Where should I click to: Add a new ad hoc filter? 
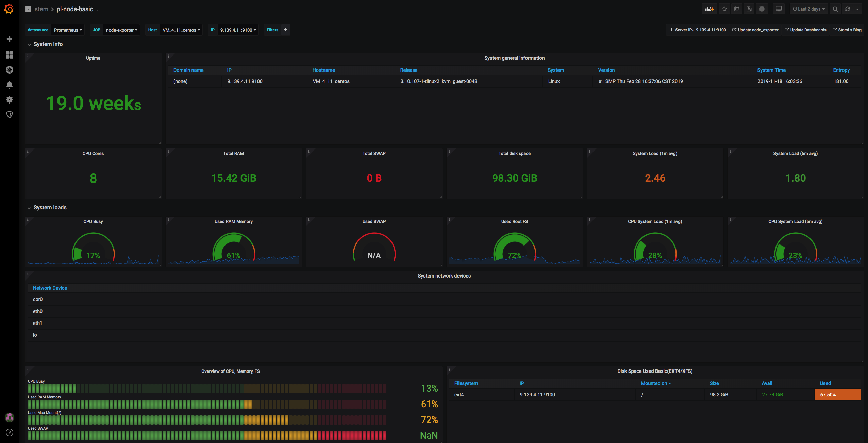286,30
